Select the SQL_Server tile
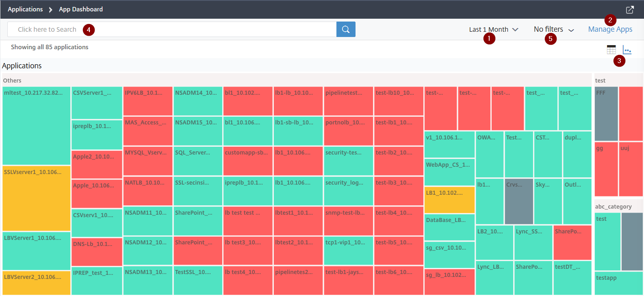The image size is (644, 296). (x=198, y=161)
